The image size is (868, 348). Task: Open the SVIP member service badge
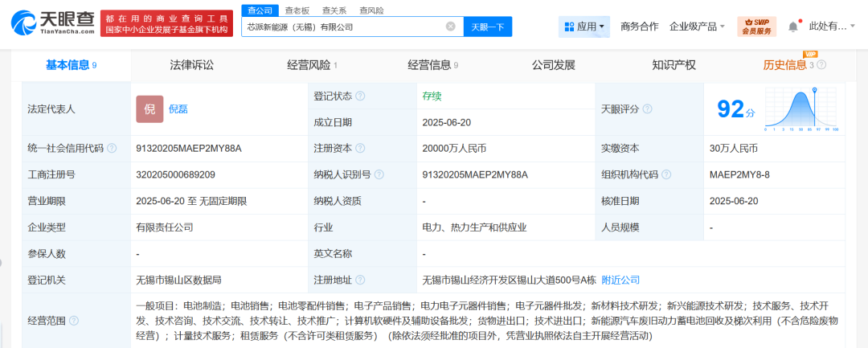click(756, 26)
